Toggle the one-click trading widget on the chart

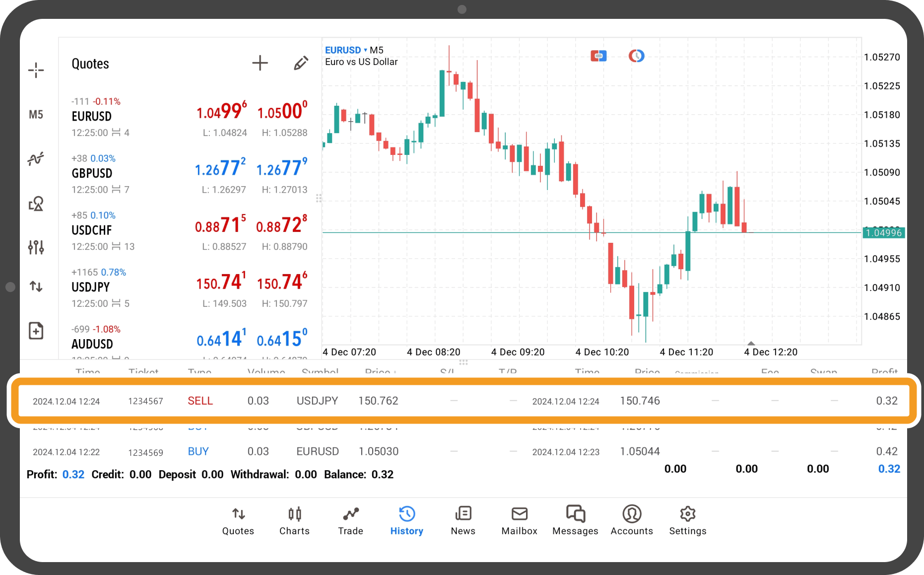click(598, 56)
